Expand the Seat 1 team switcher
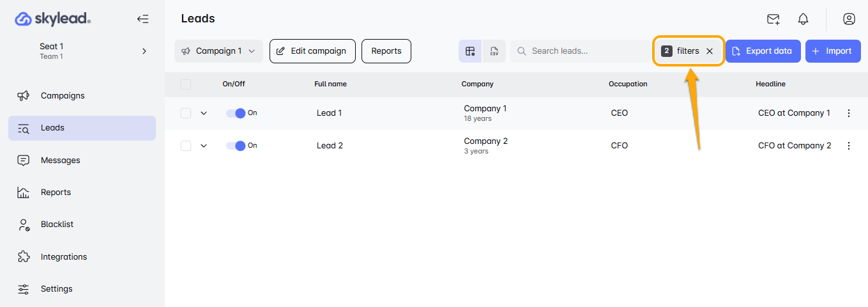 tap(144, 51)
